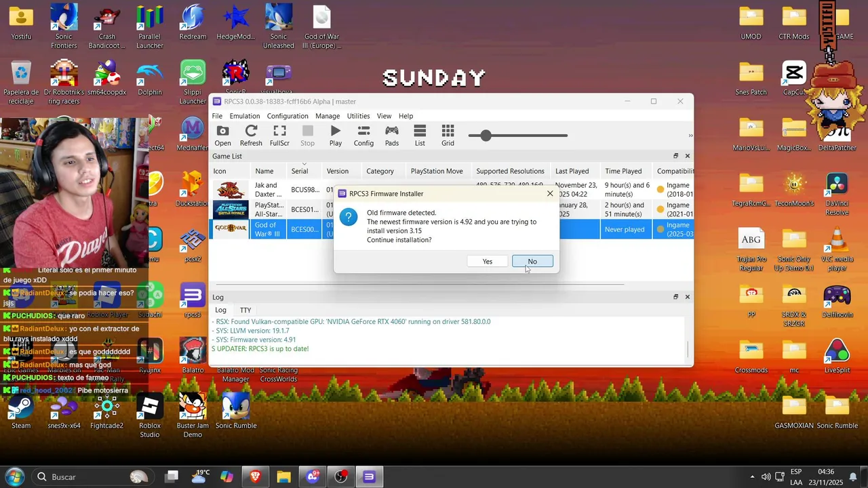Close the Log panel
Viewport: 868px width, 488px height.
(687, 297)
